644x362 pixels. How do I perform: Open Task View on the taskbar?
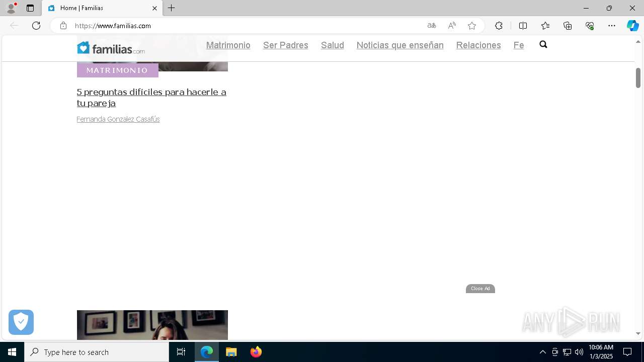pos(181,352)
